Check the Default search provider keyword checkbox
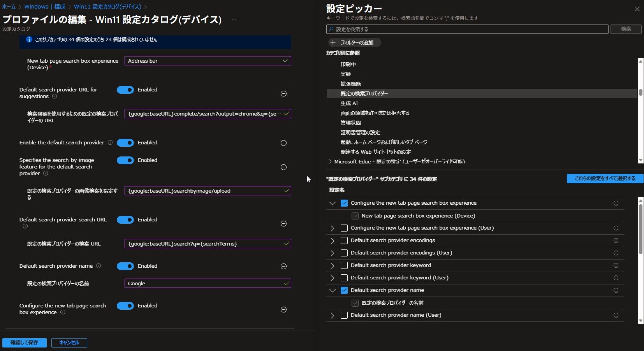 (344, 265)
